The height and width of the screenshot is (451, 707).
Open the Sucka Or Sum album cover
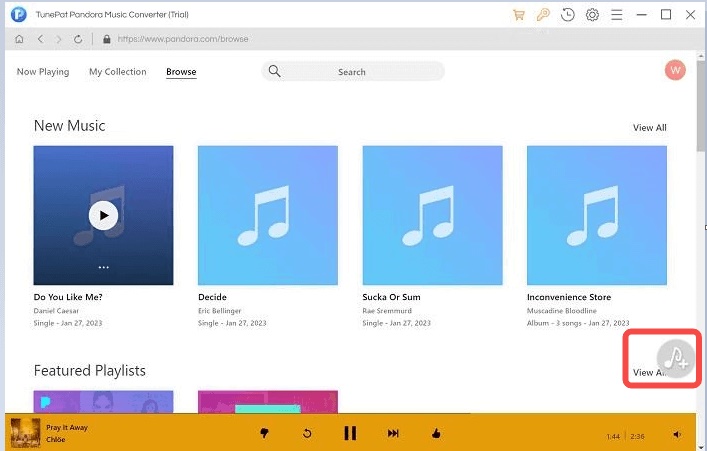tap(432, 215)
